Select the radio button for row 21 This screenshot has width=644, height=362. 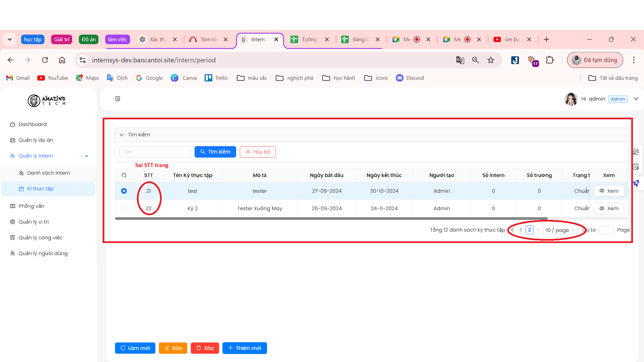coord(124,191)
